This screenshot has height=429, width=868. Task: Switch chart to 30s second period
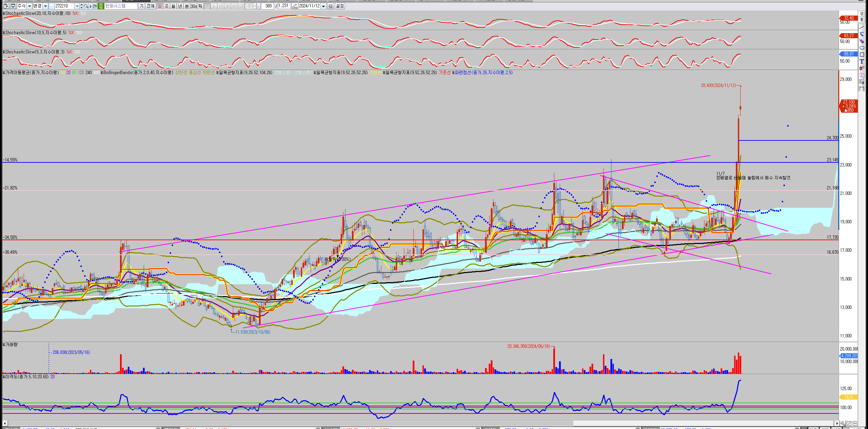[193, 6]
